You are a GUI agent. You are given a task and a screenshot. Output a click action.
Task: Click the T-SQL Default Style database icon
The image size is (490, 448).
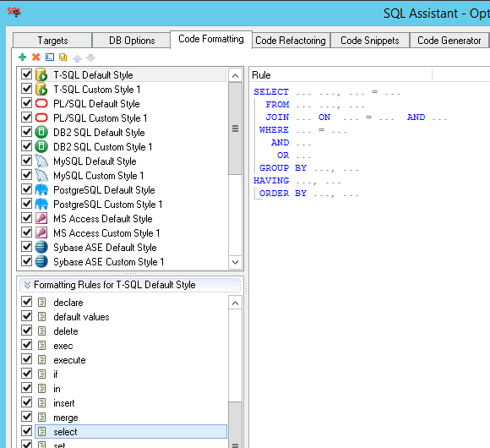point(41,75)
